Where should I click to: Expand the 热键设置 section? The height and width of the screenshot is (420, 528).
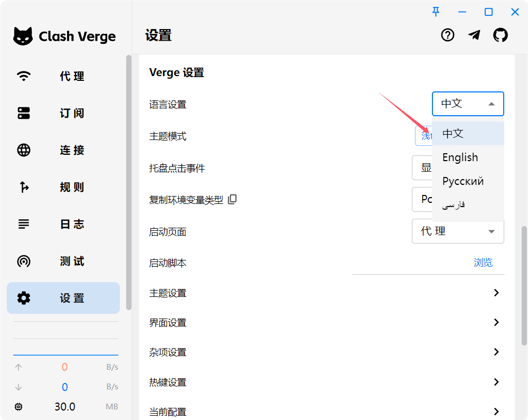point(496,382)
